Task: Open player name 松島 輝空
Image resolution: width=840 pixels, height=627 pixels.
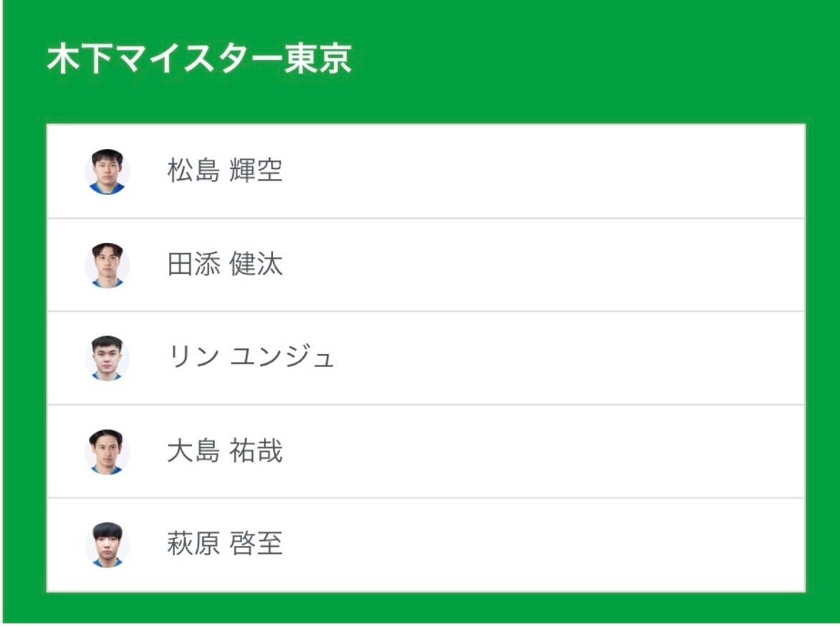Action: click(x=224, y=171)
